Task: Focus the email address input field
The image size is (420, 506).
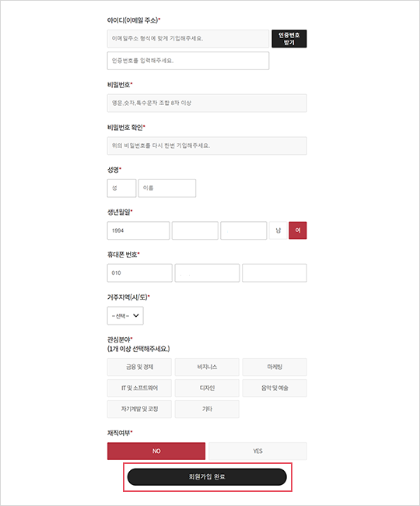Action: (x=188, y=39)
